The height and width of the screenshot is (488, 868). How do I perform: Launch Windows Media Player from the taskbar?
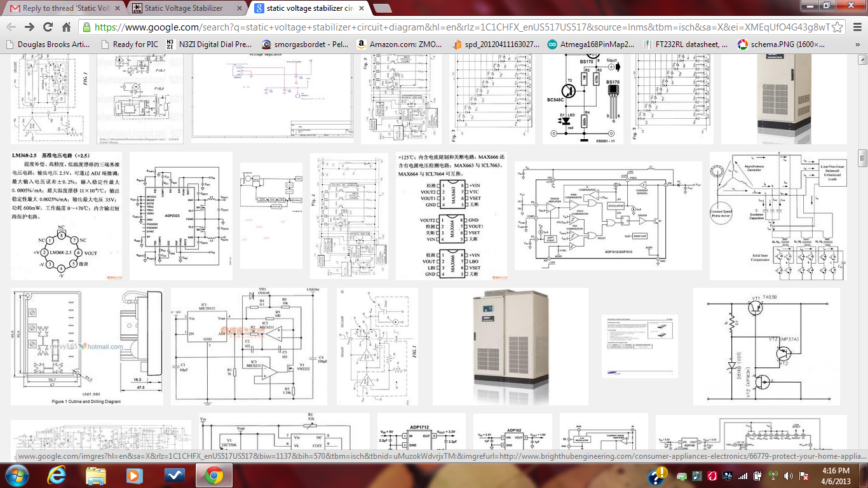135,475
